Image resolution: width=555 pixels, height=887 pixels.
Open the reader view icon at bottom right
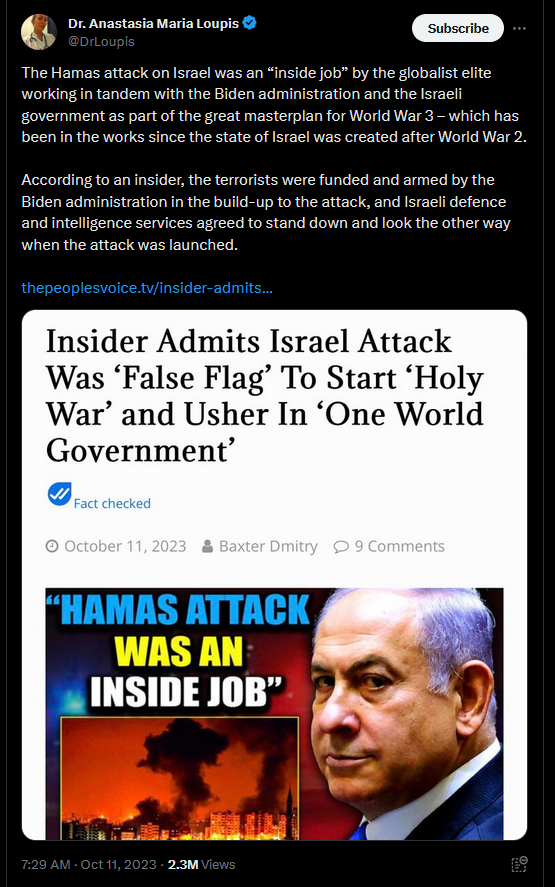pos(519,864)
